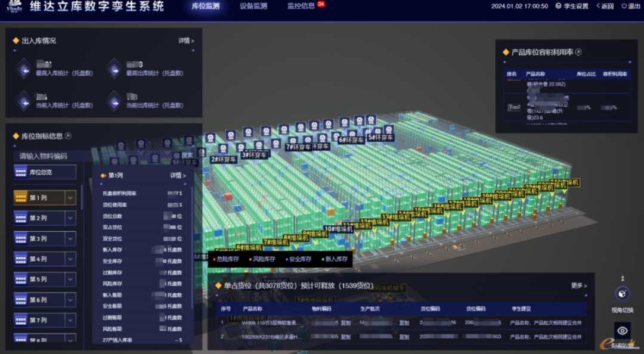Toggle the 安全库存 legend item
Image resolution: width=644 pixels, height=354 pixels.
[299, 259]
